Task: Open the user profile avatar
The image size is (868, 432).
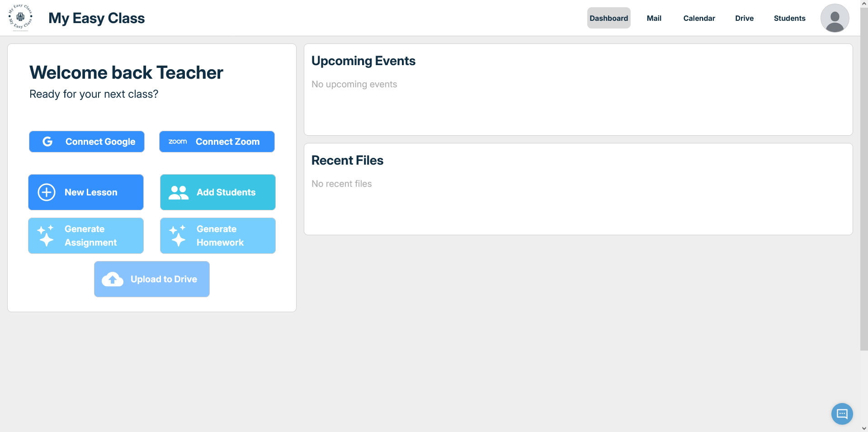Action: (x=835, y=18)
